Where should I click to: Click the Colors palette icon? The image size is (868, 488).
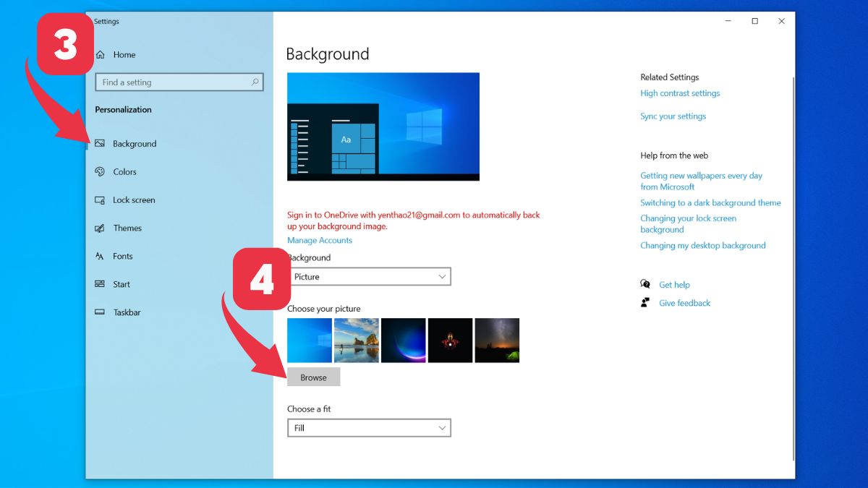pos(100,172)
